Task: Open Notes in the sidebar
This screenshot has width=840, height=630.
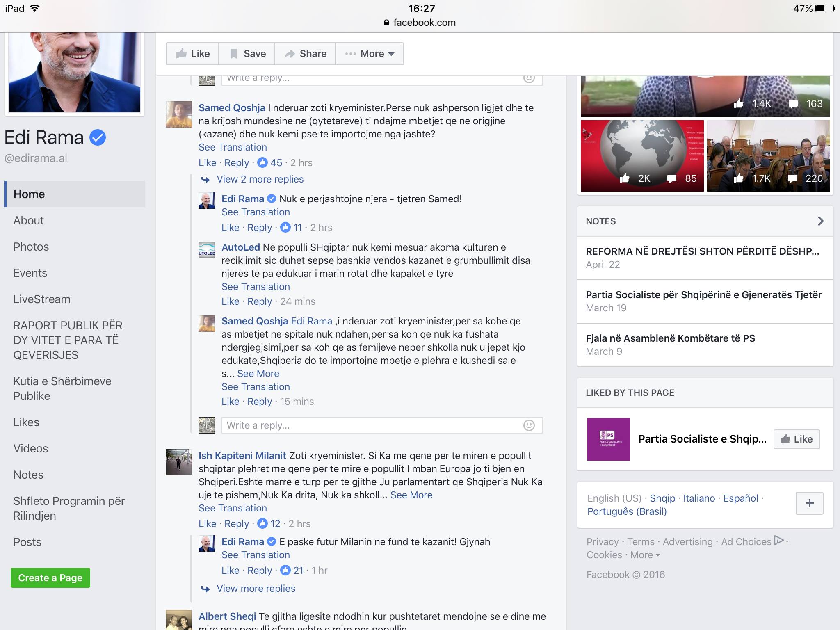Action: tap(28, 475)
